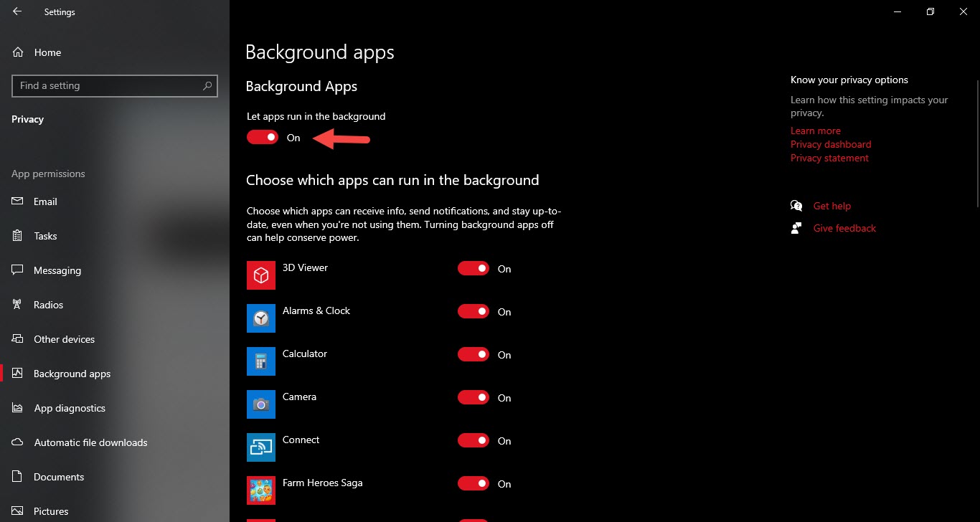Image resolution: width=980 pixels, height=522 pixels.
Task: Select Automatic file downloads in sidebar
Action: tap(90, 442)
